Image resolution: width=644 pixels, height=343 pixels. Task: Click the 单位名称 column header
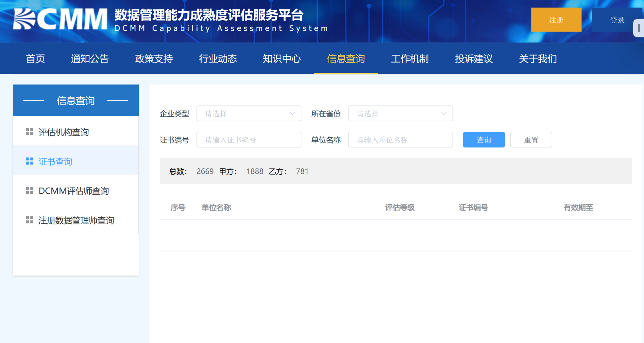[x=216, y=208]
